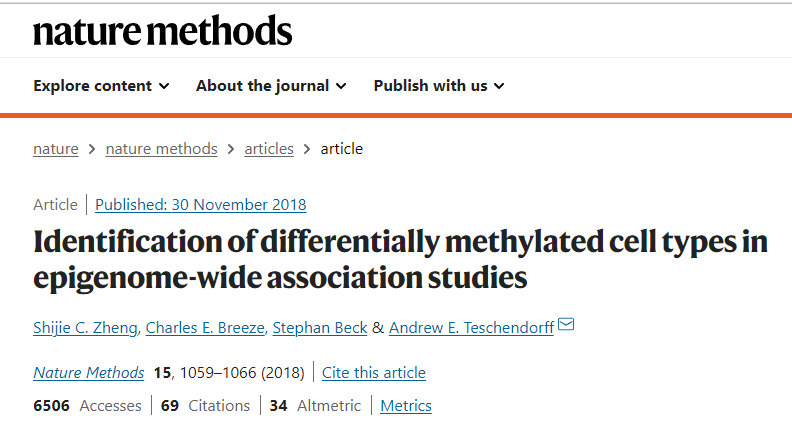792x427 pixels.
Task: Open author Shijie C. Zheng's profile
Action: pos(85,328)
